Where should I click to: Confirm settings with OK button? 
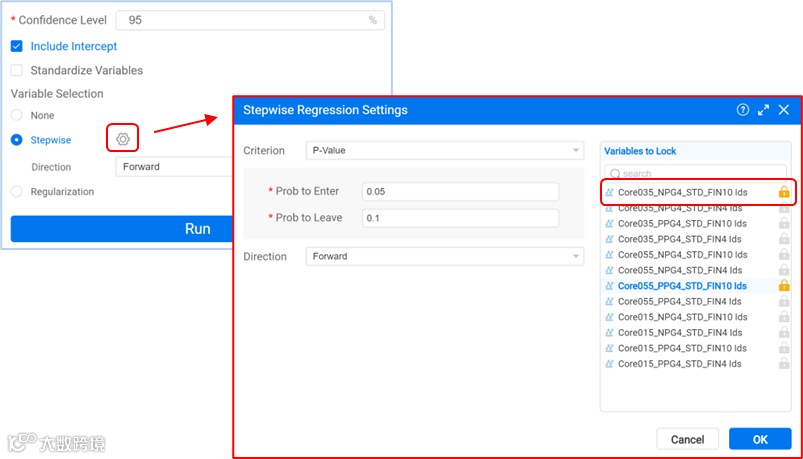click(x=760, y=439)
